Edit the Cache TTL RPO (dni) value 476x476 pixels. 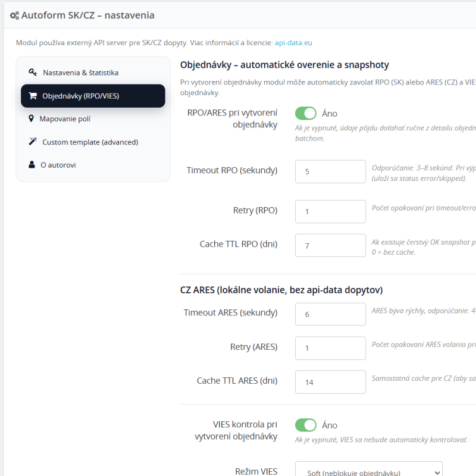[330, 245]
